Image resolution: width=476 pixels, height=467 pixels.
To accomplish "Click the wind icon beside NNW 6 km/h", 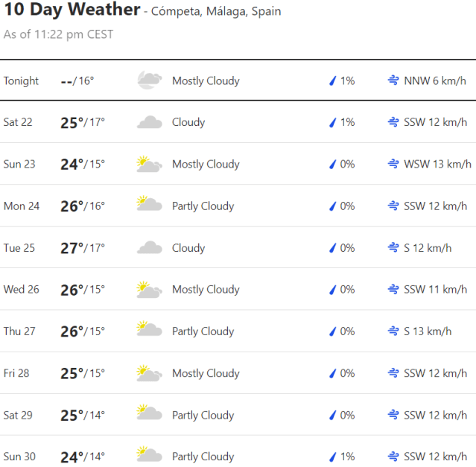I will [x=393, y=80].
